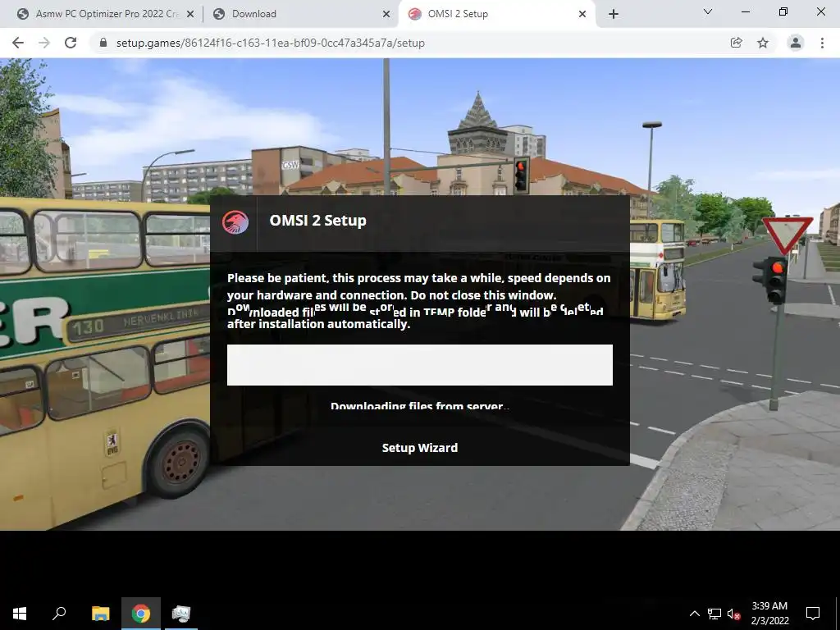Click the muted volume tray icon
The image size is (840, 630).
tap(734, 614)
